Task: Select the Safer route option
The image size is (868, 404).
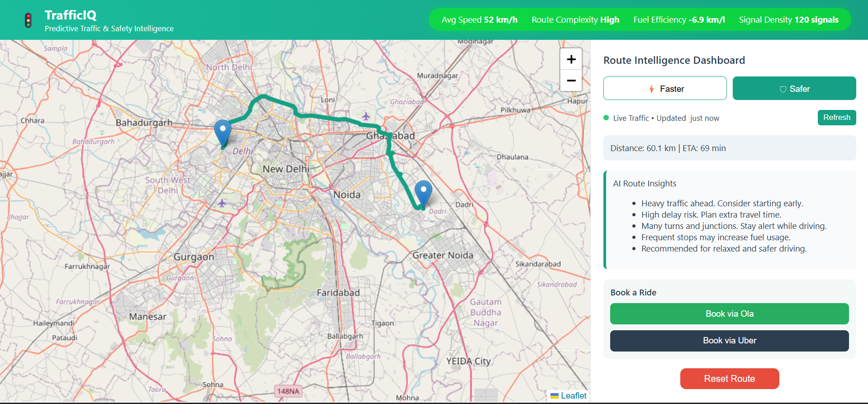Action: pos(794,88)
